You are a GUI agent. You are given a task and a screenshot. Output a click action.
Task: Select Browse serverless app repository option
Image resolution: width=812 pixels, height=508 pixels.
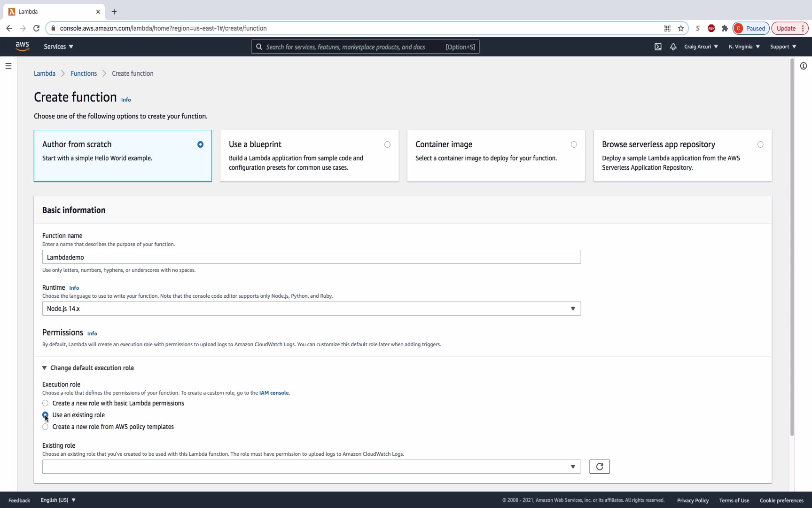click(x=682, y=156)
